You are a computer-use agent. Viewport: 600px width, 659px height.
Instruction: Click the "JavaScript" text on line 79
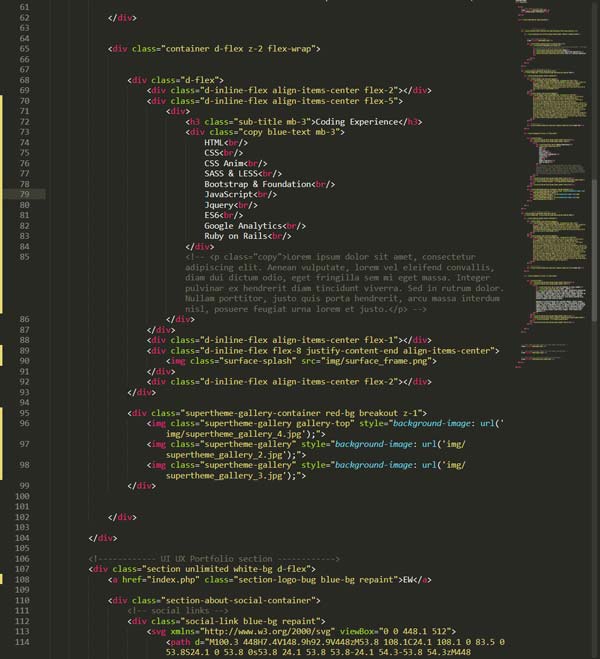(229, 194)
